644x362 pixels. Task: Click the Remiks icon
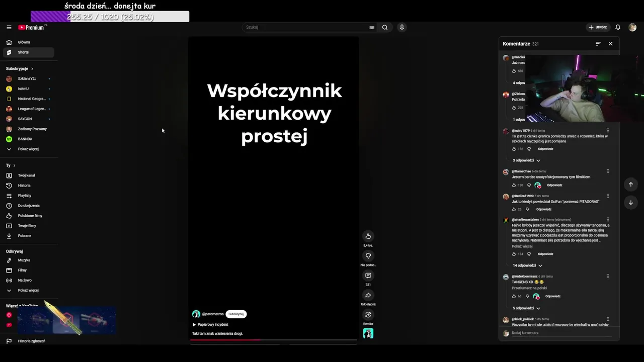[x=368, y=315]
